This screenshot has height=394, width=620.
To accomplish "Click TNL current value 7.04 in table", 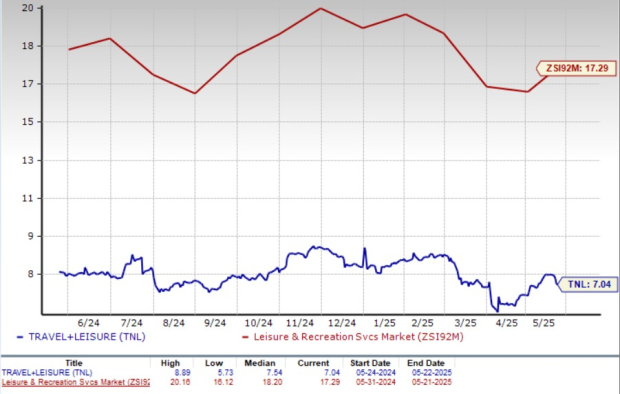I will point(332,373).
